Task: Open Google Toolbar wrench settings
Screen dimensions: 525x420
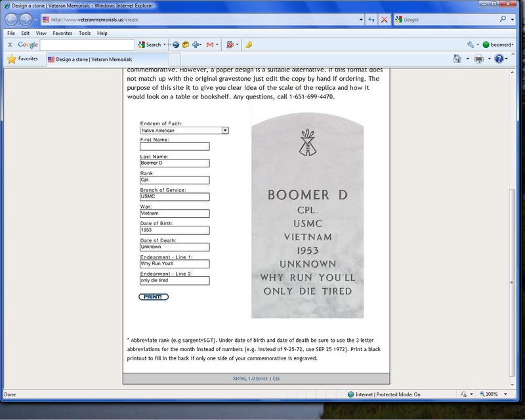Action: [471, 45]
